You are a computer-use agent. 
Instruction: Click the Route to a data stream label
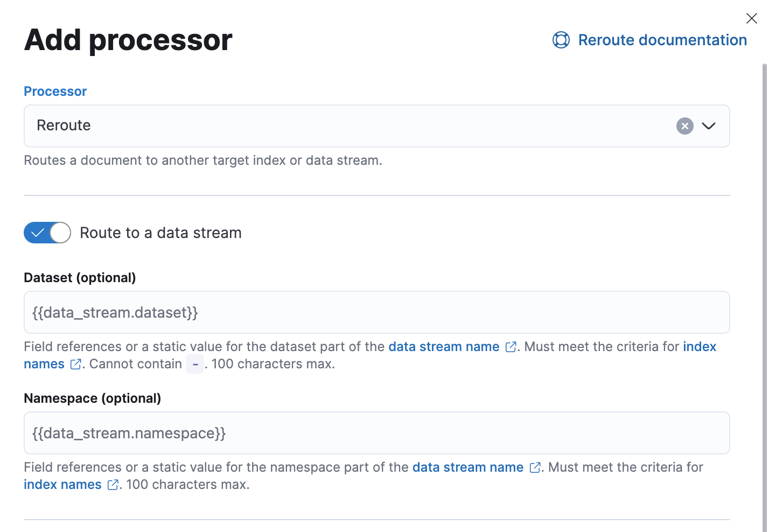click(160, 233)
